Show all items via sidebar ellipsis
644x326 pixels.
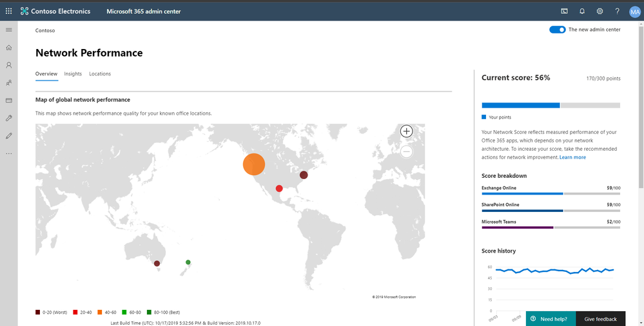click(x=8, y=153)
